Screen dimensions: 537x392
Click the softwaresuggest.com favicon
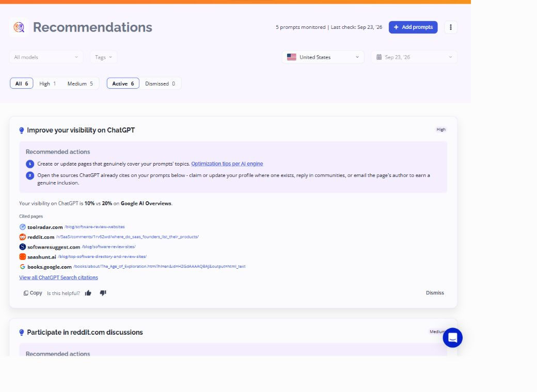click(23, 247)
